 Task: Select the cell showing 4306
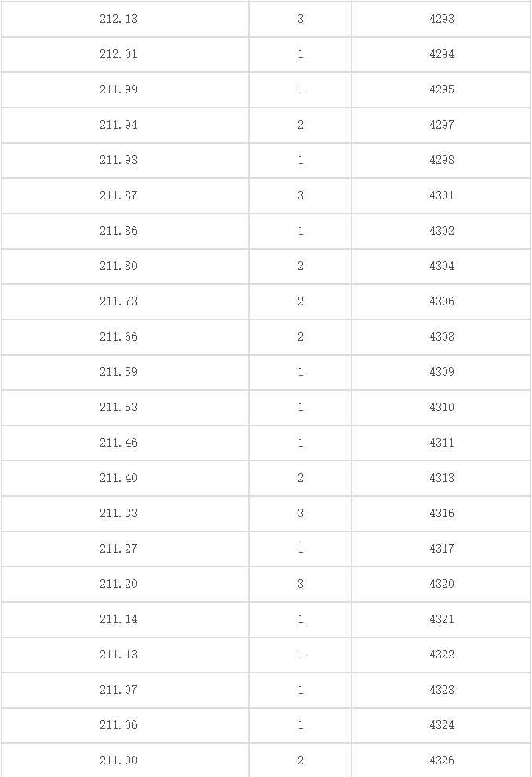point(442,301)
